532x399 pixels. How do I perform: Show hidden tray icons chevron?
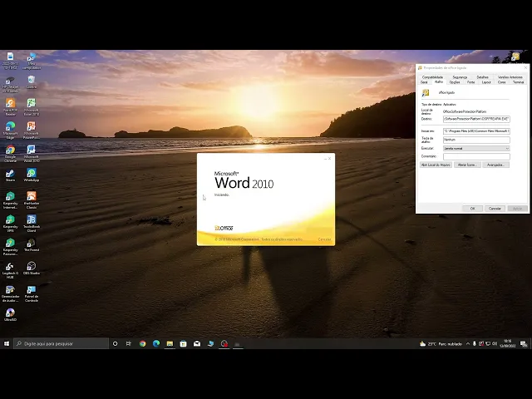tap(468, 343)
